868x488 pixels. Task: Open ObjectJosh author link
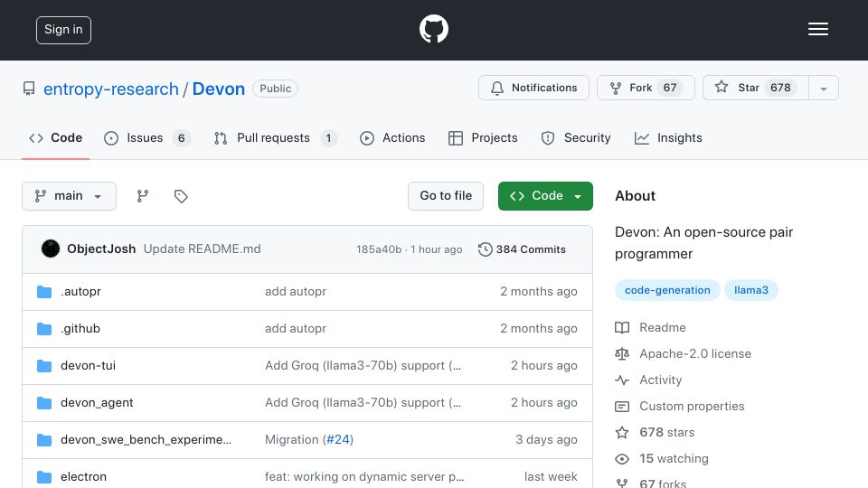[101, 249]
